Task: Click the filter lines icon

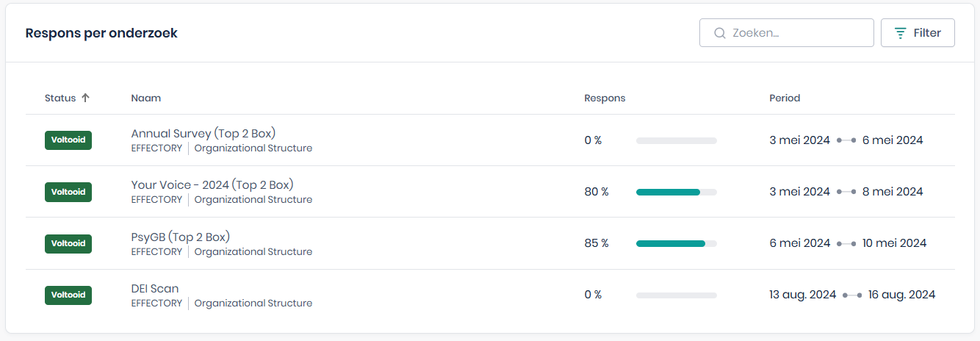Action: tap(900, 33)
